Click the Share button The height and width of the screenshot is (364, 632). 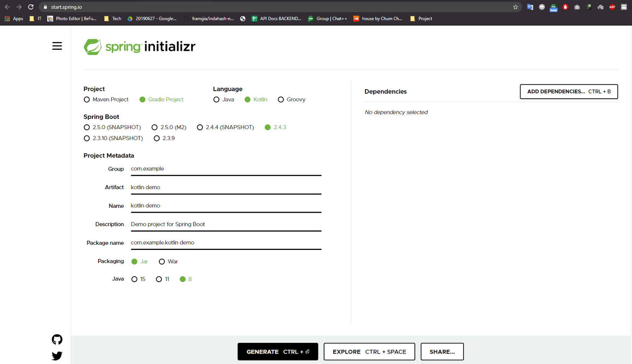coord(442,352)
